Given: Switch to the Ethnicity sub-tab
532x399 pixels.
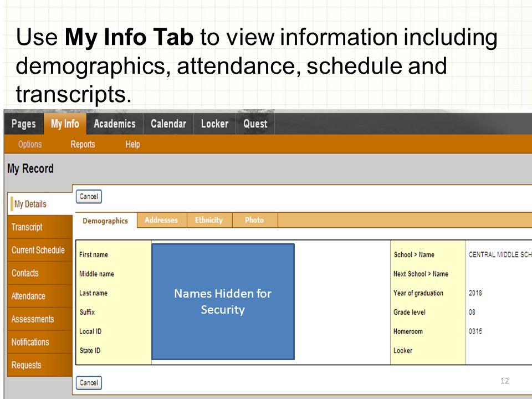Looking at the screenshot, I should coord(209,220).
